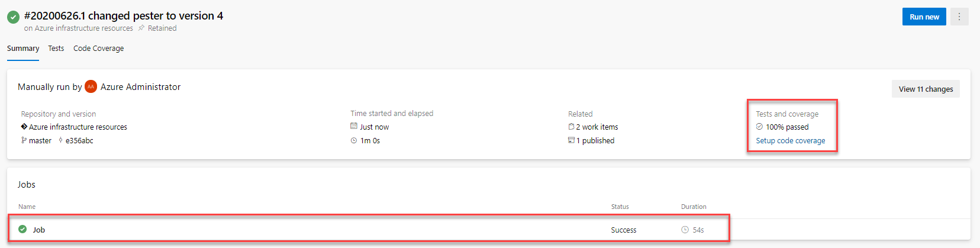Viewport: 980px width, 248px height.
Task: Open the Job row in Jobs list
Action: [368, 229]
